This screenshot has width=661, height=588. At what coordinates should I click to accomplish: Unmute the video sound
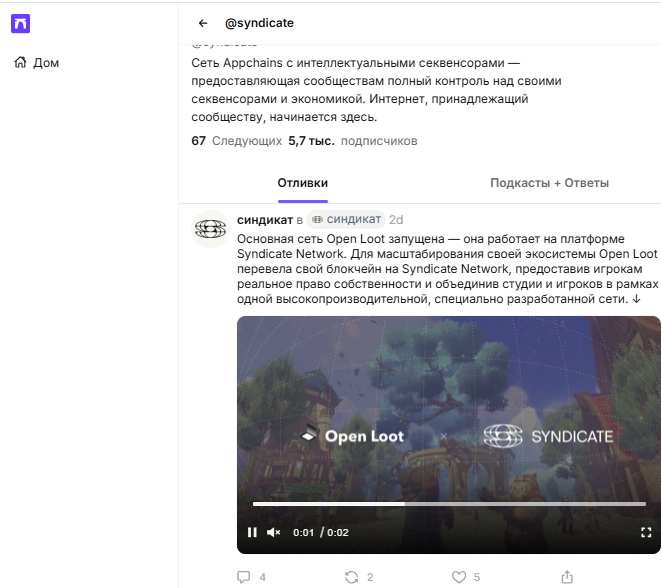[274, 532]
